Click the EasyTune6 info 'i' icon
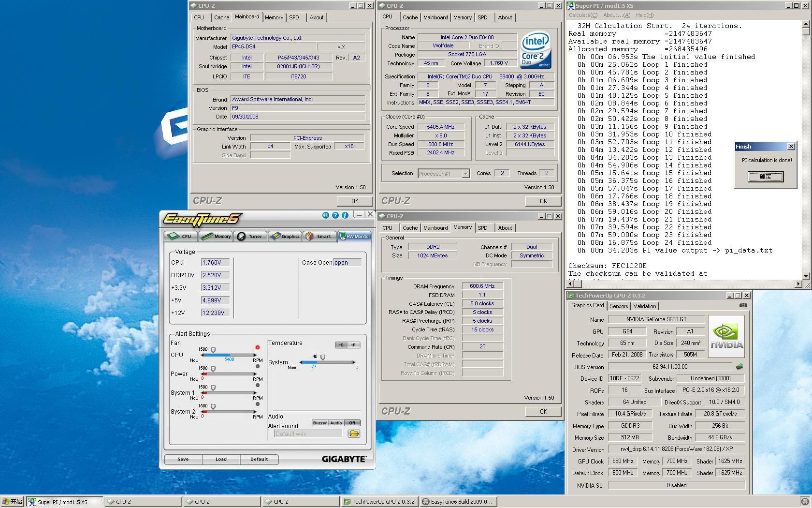The height and width of the screenshot is (508, 812). (345, 215)
